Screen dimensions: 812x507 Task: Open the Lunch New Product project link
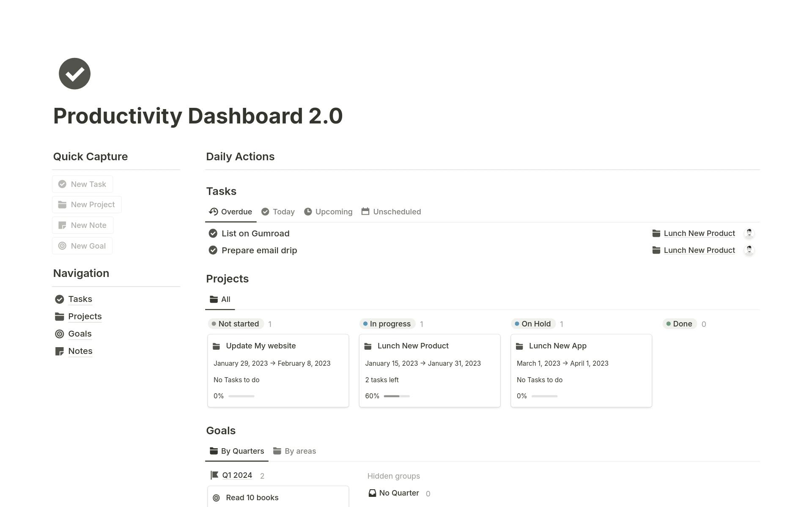[699, 233]
